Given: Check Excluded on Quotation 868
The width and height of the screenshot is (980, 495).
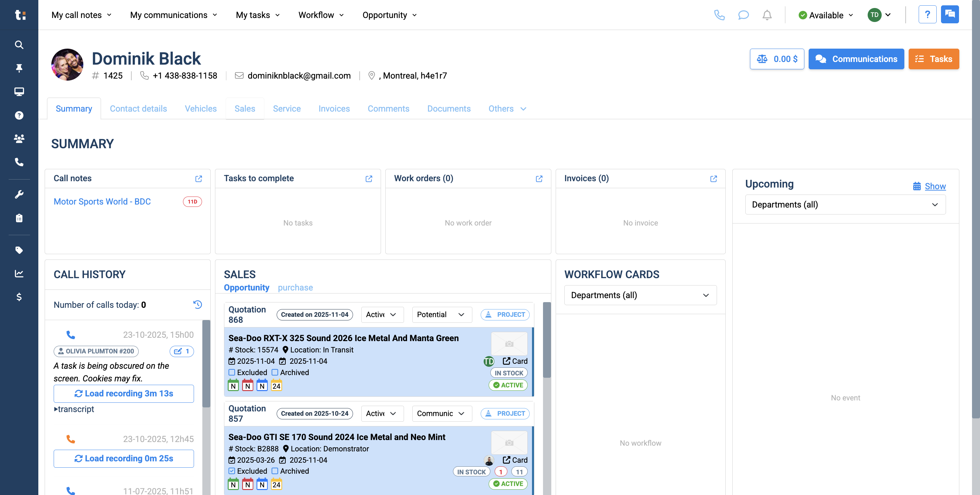Looking at the screenshot, I should tap(232, 372).
